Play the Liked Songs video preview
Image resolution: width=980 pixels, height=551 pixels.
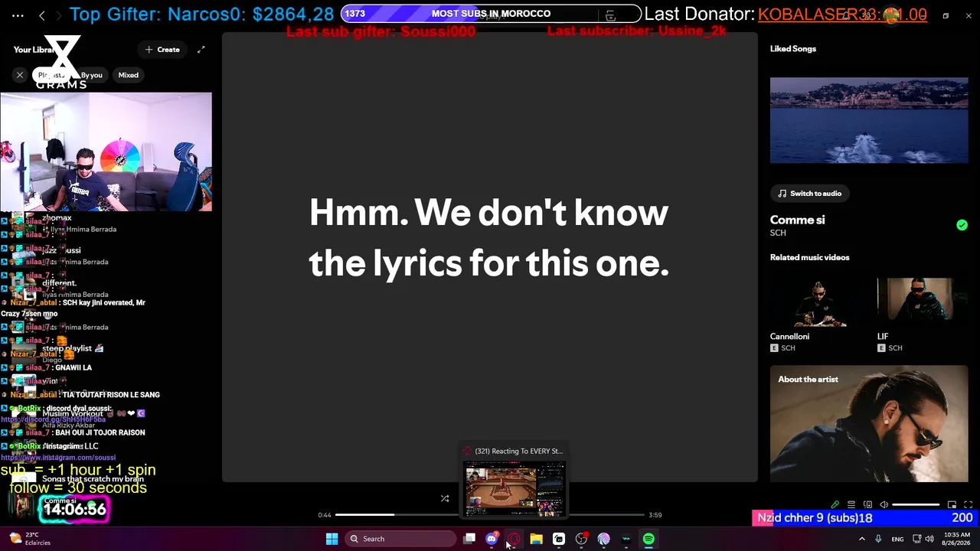(869, 120)
